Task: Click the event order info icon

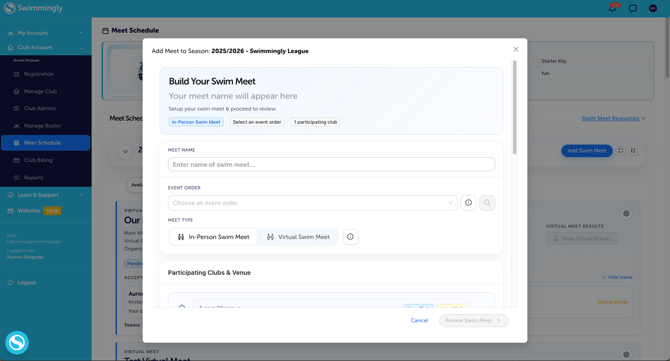Action: point(468,203)
